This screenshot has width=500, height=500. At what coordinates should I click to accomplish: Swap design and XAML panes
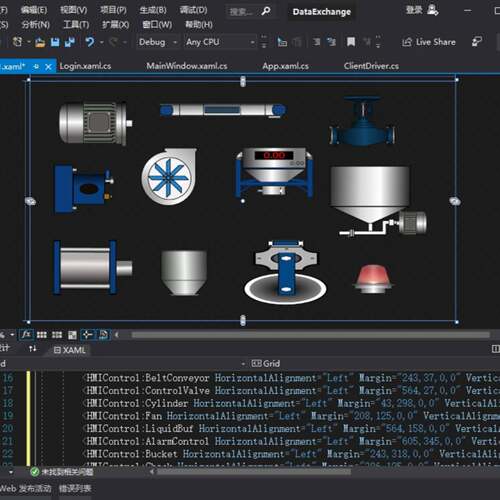coord(33,349)
